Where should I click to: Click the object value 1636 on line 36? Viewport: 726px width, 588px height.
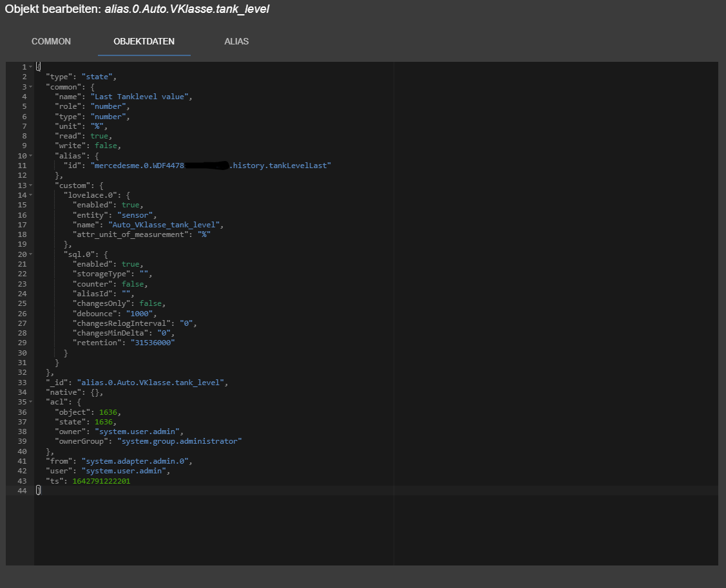click(x=108, y=412)
